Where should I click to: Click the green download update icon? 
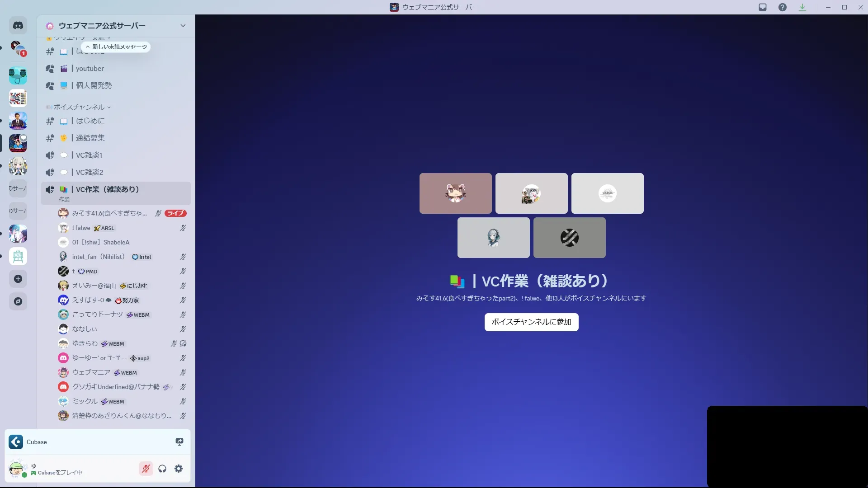click(x=802, y=7)
